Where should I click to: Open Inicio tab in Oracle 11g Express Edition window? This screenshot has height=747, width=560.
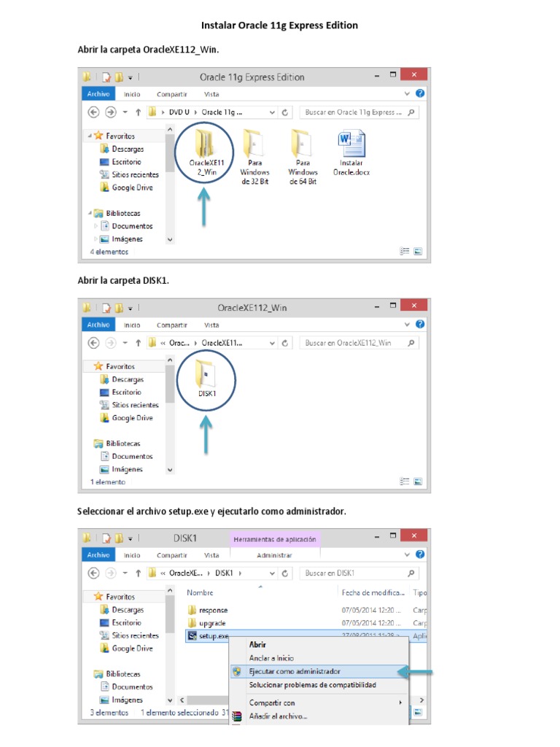[x=132, y=94]
